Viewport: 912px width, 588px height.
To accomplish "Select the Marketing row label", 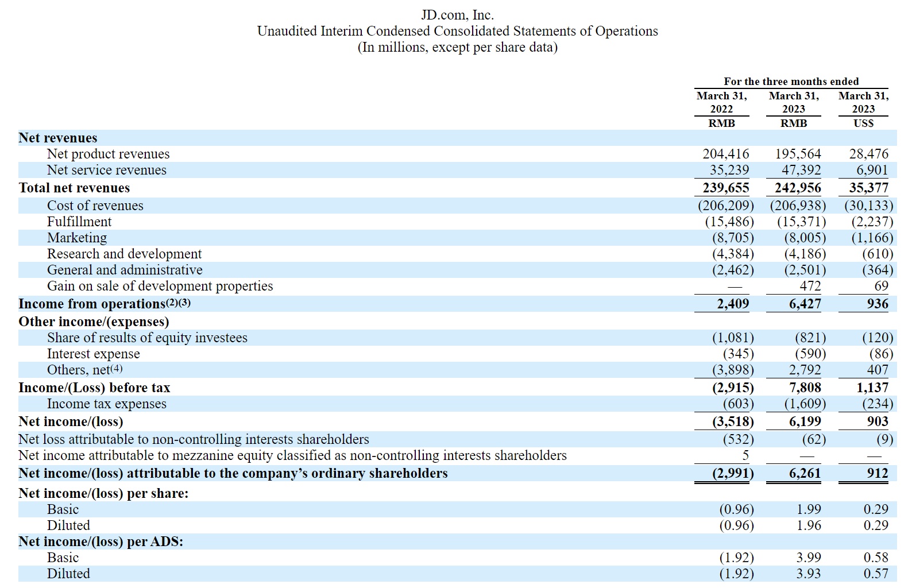I will pos(77,238).
